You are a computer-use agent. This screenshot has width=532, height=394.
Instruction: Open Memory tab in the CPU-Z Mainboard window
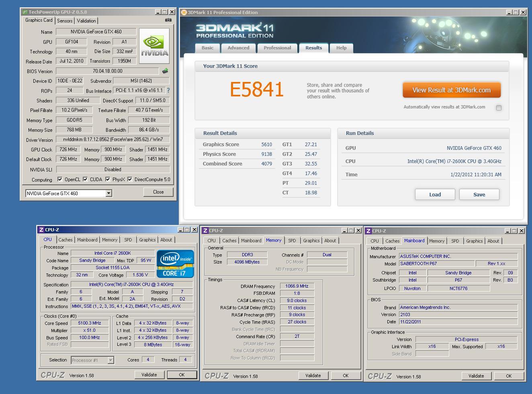[x=437, y=241]
